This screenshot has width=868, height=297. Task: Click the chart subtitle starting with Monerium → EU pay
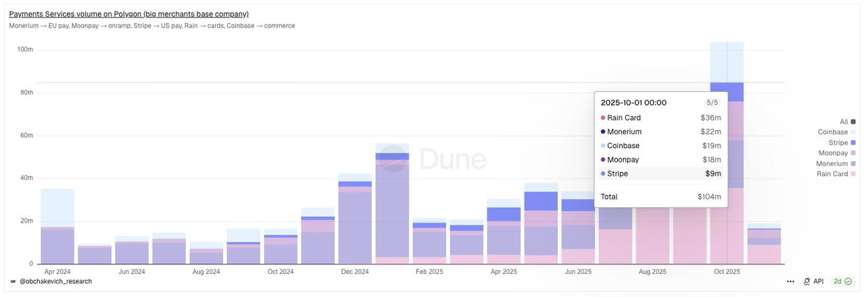(152, 26)
